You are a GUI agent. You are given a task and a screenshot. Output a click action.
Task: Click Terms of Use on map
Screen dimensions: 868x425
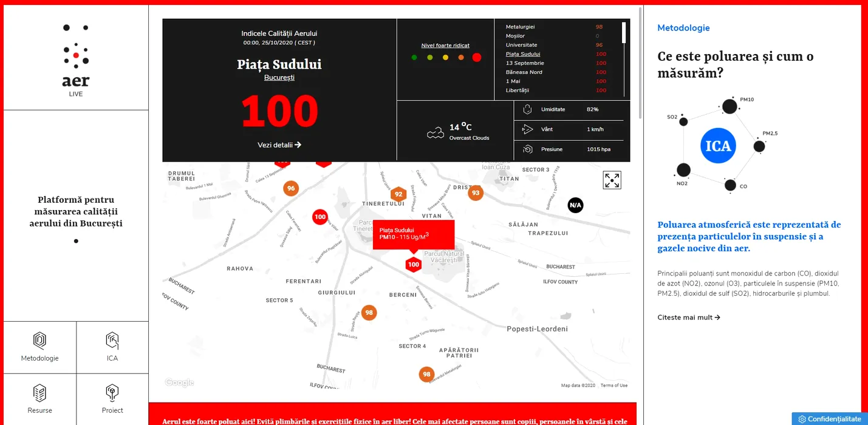pos(614,386)
